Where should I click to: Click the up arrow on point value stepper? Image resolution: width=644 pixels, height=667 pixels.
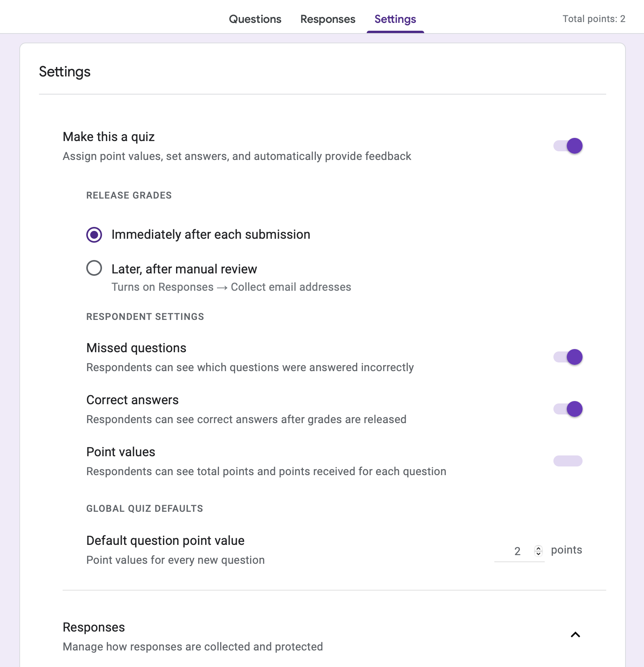(x=538, y=548)
